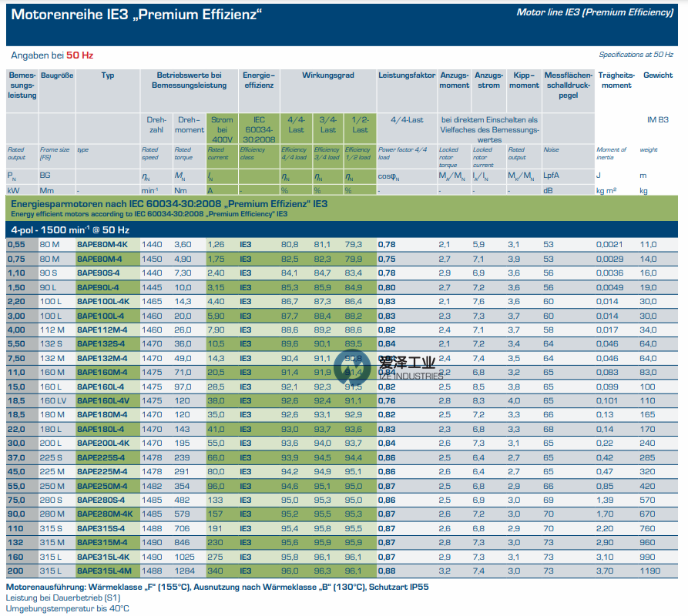Open the Wirkungsgrad column group
Screen dimensions: 688x616
328,76
